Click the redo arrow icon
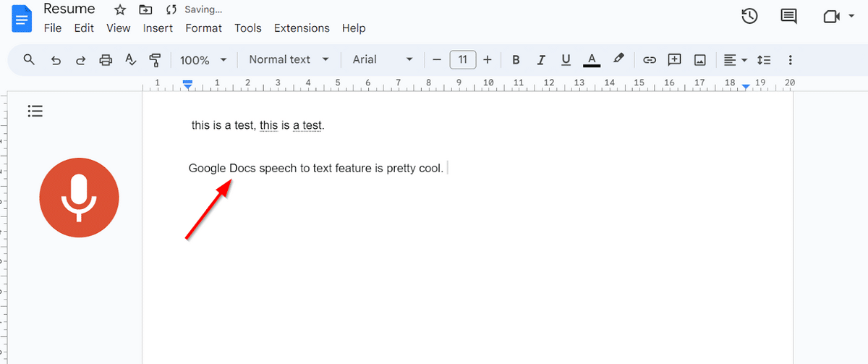The width and height of the screenshot is (868, 364). 80,60
